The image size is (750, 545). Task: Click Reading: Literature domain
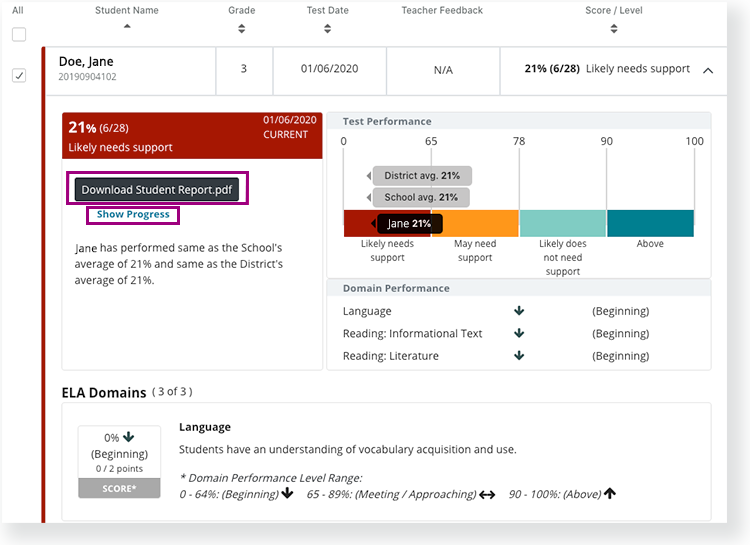390,356
